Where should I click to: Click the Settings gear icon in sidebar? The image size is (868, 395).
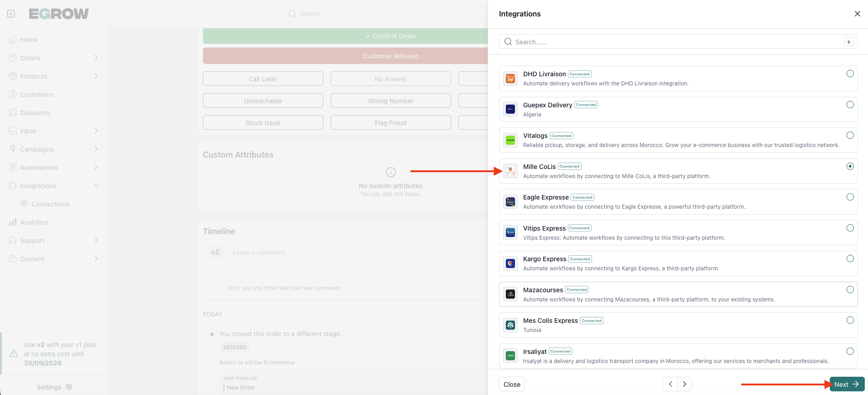pos(69,387)
